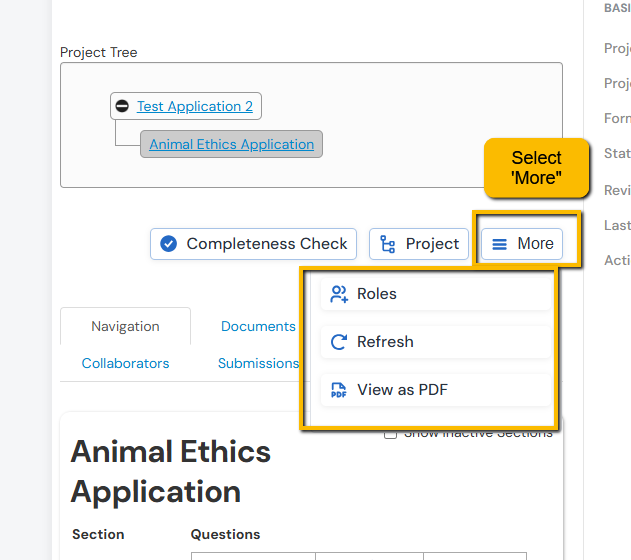Image resolution: width=631 pixels, height=560 pixels.
Task: Switch to the Submissions tab
Action: (258, 363)
